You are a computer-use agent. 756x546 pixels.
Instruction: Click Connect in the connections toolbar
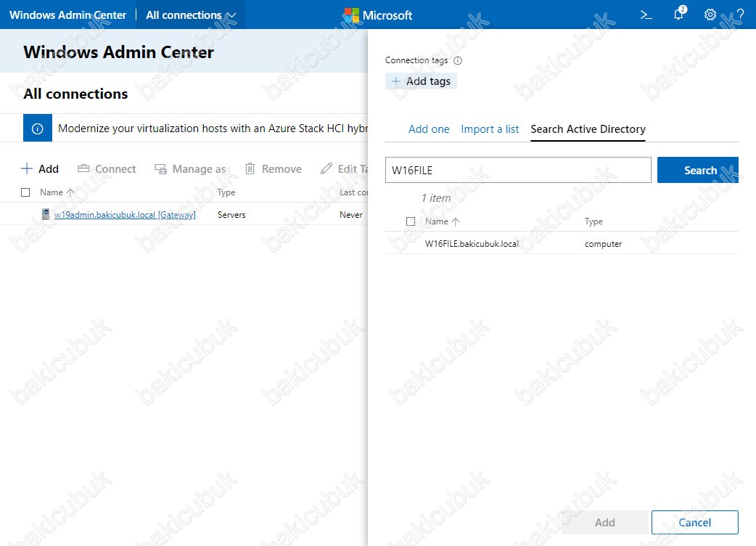[107, 169]
